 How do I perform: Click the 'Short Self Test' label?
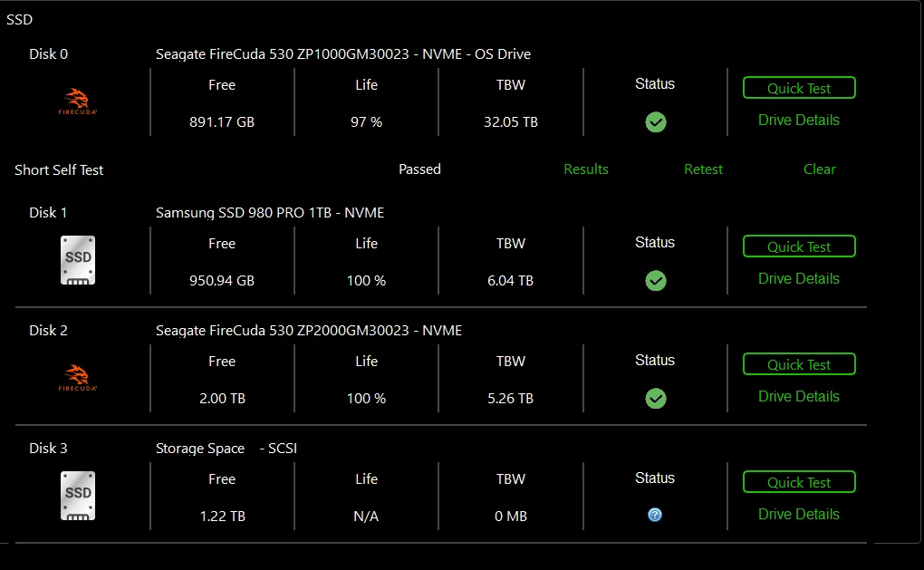tap(59, 169)
